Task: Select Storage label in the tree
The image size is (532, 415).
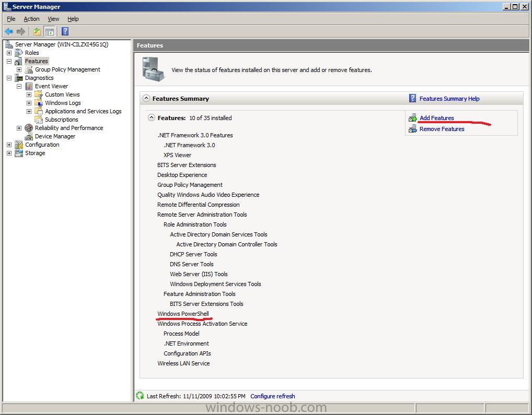Action: [35, 153]
